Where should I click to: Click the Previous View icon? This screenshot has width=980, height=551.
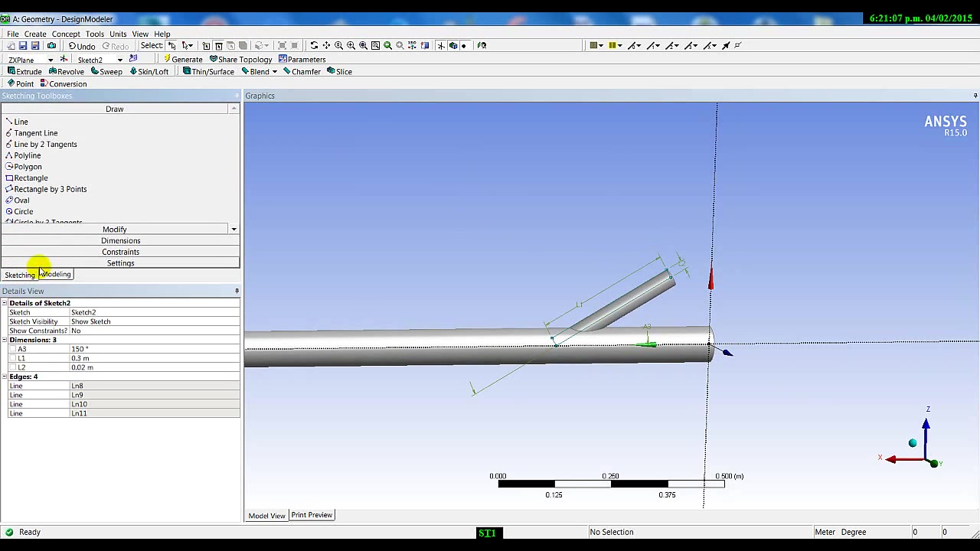coord(387,46)
